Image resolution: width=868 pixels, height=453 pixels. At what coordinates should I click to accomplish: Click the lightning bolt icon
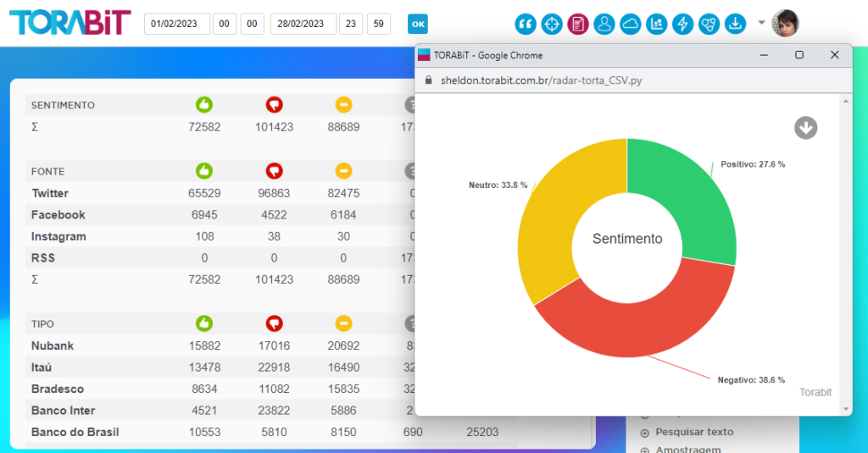pyautogui.click(x=682, y=24)
